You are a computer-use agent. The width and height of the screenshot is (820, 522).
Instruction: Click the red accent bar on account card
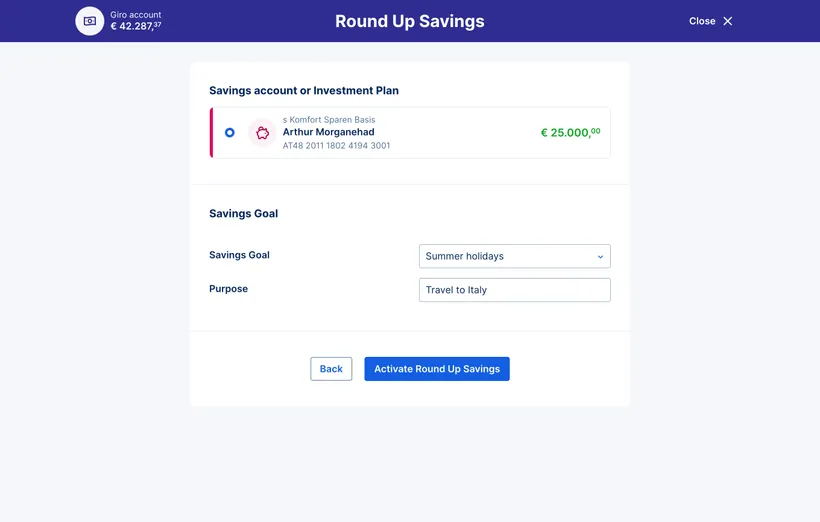211,133
